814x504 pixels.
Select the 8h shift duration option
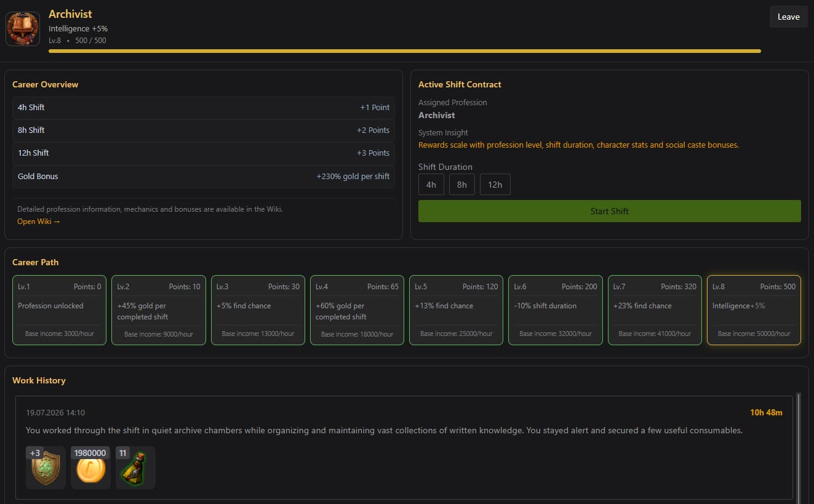tap(462, 185)
